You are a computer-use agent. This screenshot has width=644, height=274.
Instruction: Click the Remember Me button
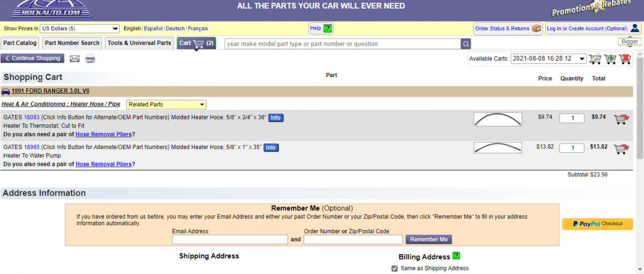(428, 239)
